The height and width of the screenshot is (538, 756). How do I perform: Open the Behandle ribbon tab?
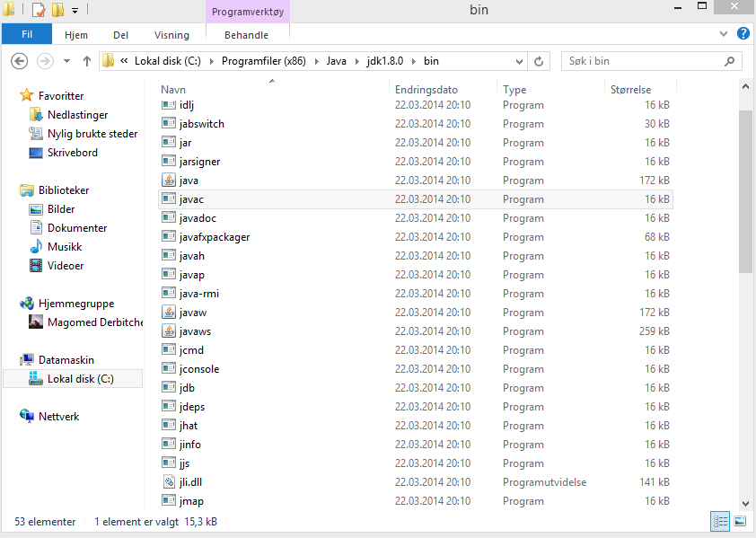point(246,35)
